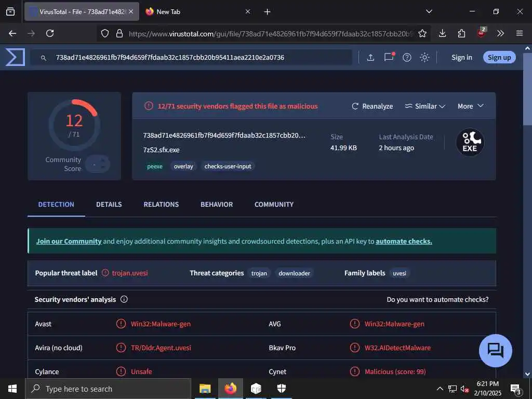Click the VirusTotal sigma logo
The width and height of the screenshot is (532, 399).
[x=15, y=57]
